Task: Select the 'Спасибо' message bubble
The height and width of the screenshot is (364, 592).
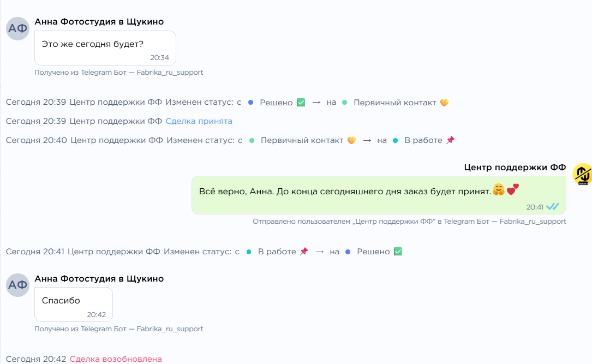Action: point(74,305)
